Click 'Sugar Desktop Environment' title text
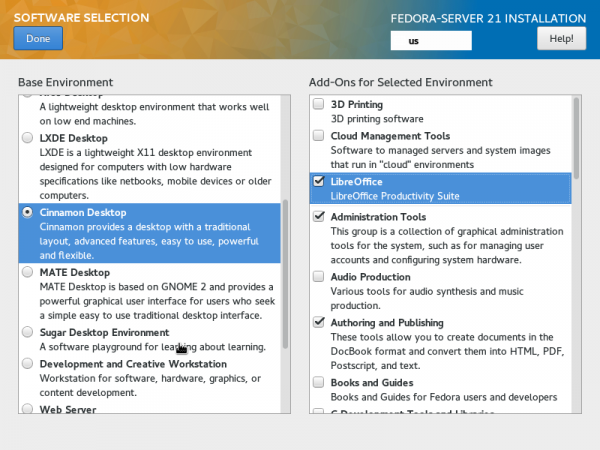The height and width of the screenshot is (450, 600). pos(104,333)
